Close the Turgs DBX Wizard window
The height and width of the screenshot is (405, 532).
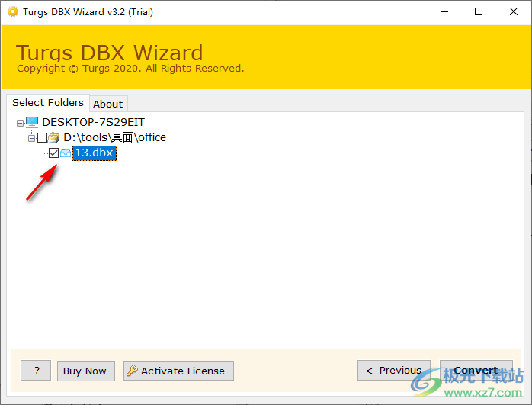[514, 12]
